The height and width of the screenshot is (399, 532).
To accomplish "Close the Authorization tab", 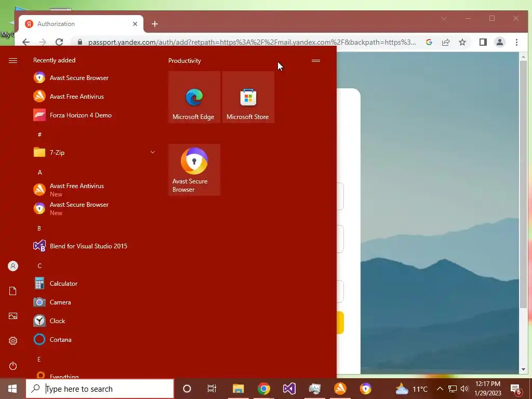I will 135,24.
